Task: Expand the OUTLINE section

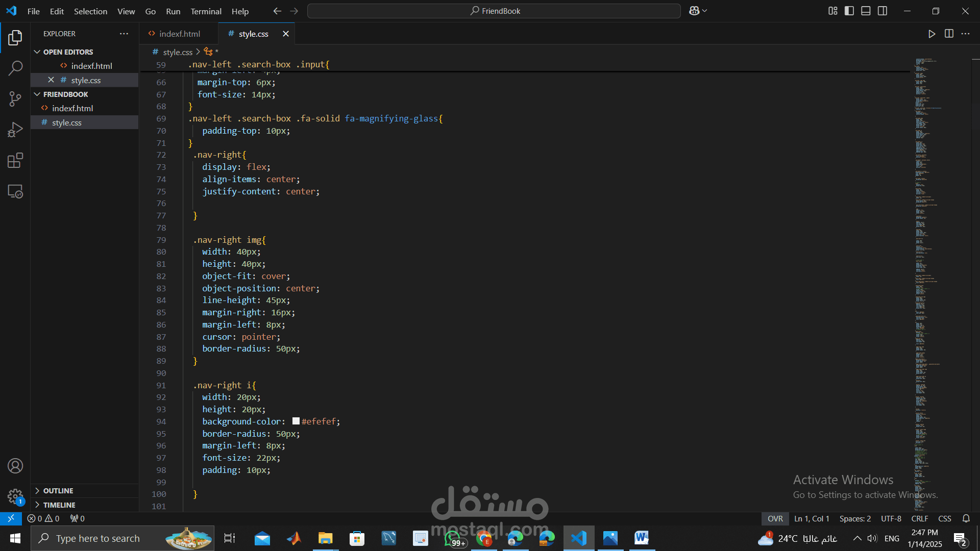Action: (58, 491)
